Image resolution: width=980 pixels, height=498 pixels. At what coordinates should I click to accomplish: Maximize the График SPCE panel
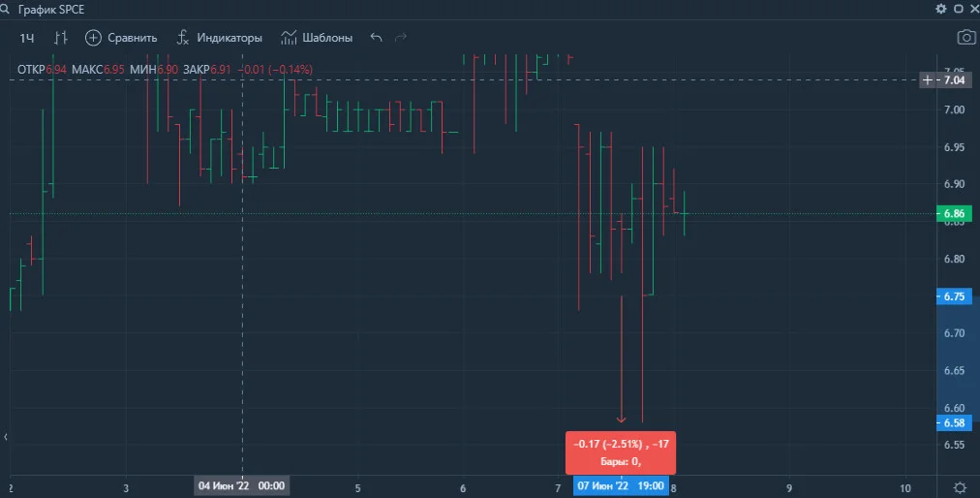958,9
